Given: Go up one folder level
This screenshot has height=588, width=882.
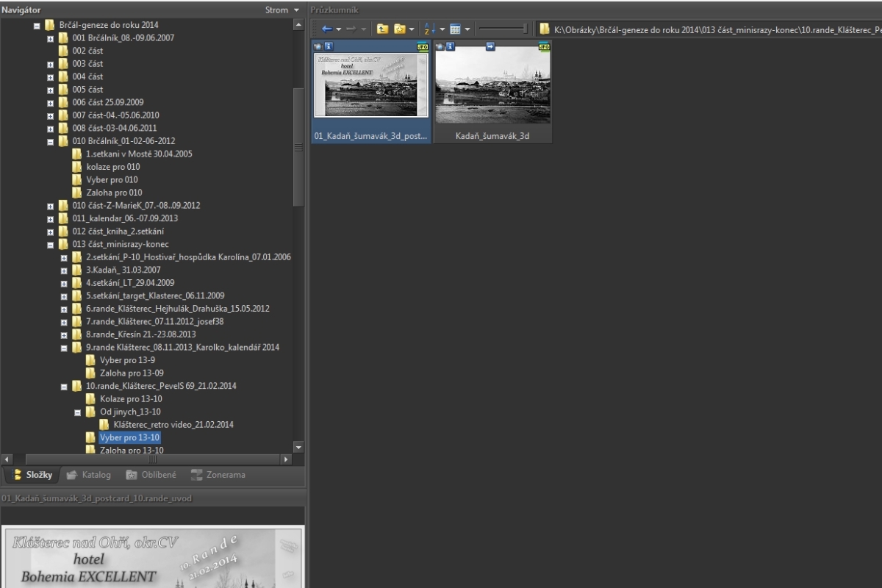Looking at the screenshot, I should (x=383, y=29).
